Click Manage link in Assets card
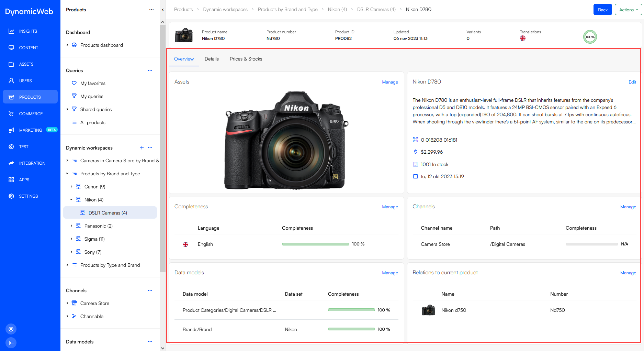644x351 pixels. [390, 82]
